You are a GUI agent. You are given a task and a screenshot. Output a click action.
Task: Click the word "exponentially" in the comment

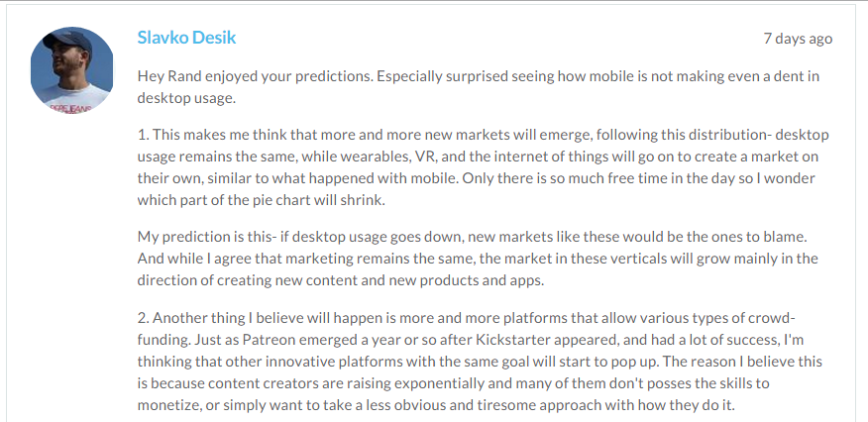click(427, 383)
